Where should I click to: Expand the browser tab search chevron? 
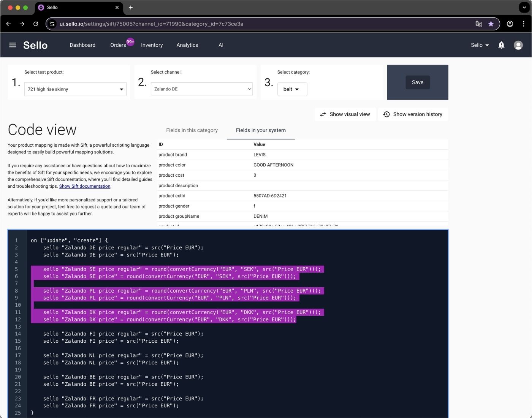(x=524, y=7)
